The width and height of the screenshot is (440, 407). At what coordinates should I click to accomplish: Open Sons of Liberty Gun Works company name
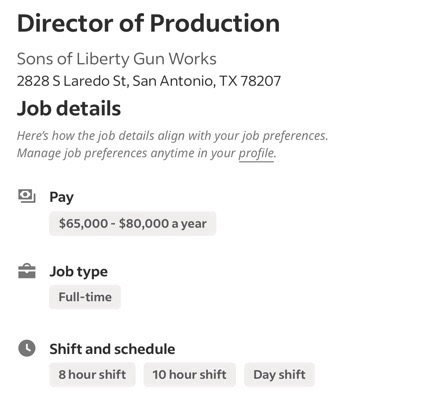click(117, 59)
